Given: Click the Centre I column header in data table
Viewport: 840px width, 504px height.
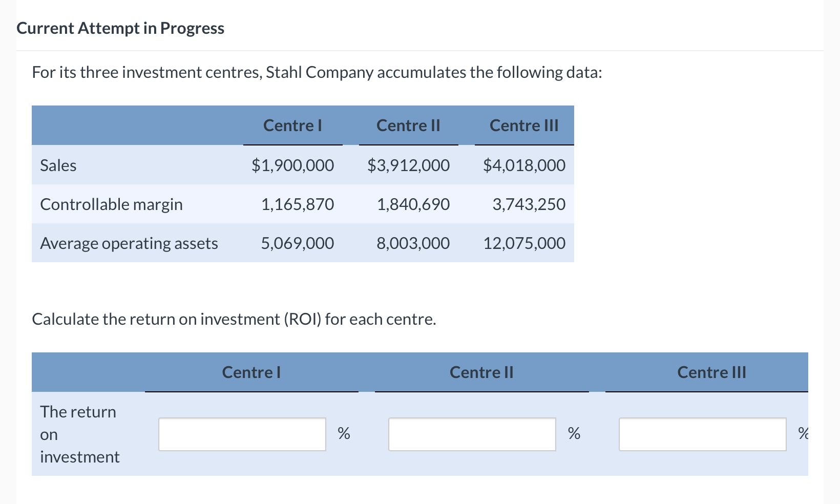Looking at the screenshot, I should [292, 125].
